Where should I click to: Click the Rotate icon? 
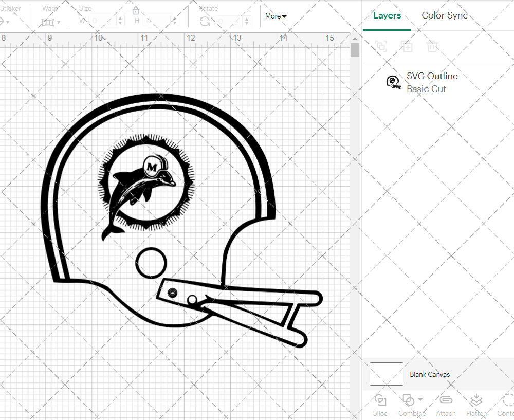point(205,21)
